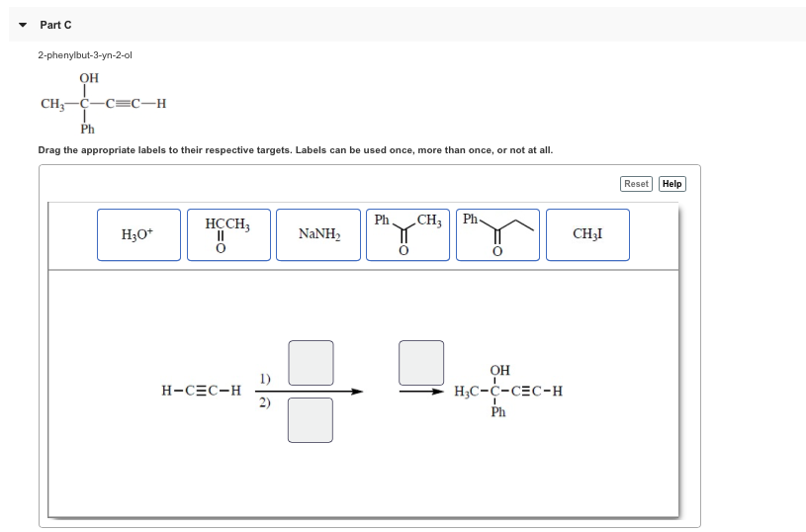Click the drag labels instruction text
This screenshot has height=532, width=806.
tap(296, 150)
